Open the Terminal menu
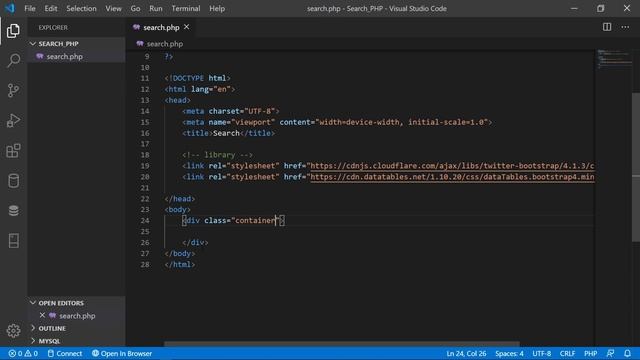 pos(186,8)
